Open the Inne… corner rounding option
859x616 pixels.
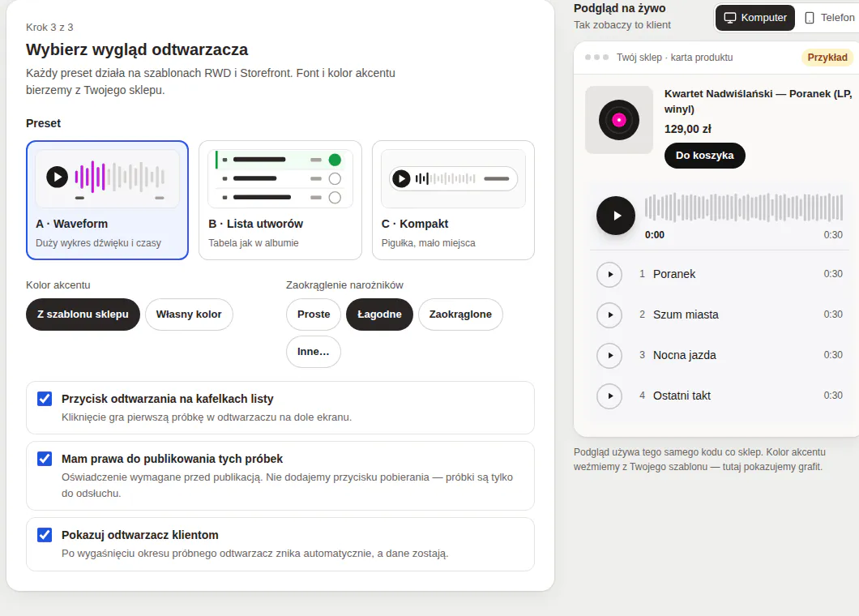[314, 351]
